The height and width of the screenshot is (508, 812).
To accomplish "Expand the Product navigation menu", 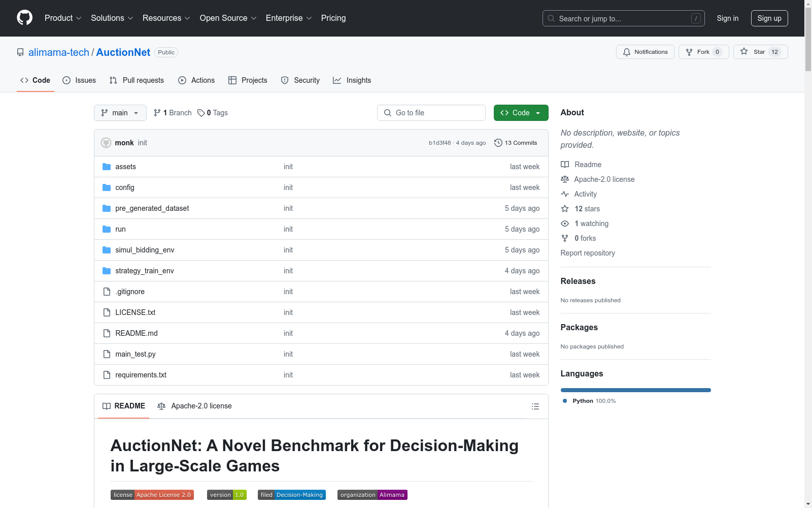I will (x=63, y=18).
